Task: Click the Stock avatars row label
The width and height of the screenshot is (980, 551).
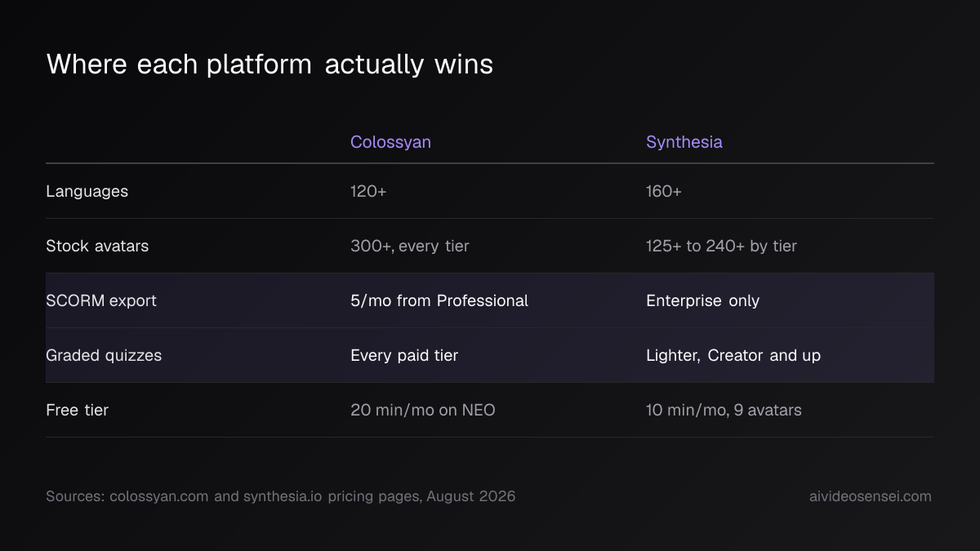Action: (97, 246)
